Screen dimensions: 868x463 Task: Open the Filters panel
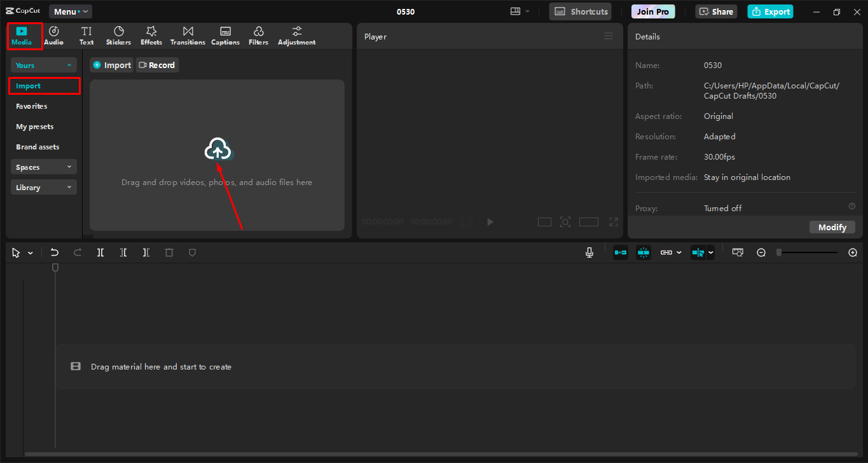tap(258, 35)
